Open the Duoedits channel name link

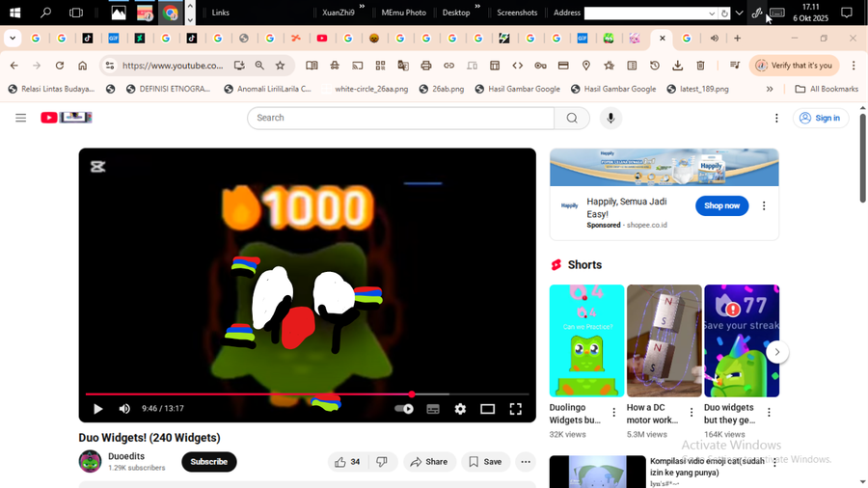click(126, 456)
